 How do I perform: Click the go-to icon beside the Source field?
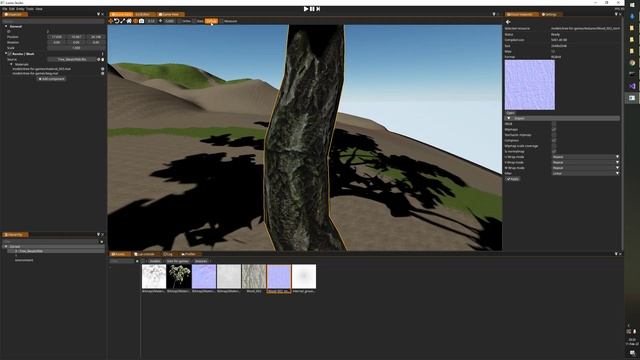pos(98,60)
